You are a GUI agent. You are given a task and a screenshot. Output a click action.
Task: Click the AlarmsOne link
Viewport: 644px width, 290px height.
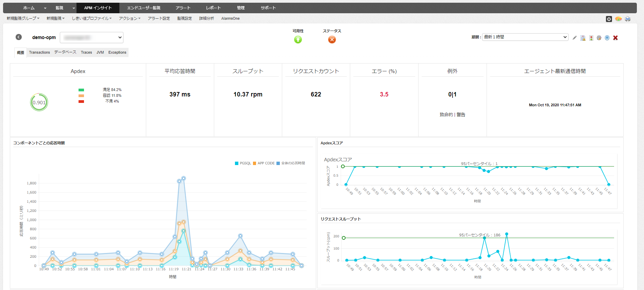pos(230,18)
